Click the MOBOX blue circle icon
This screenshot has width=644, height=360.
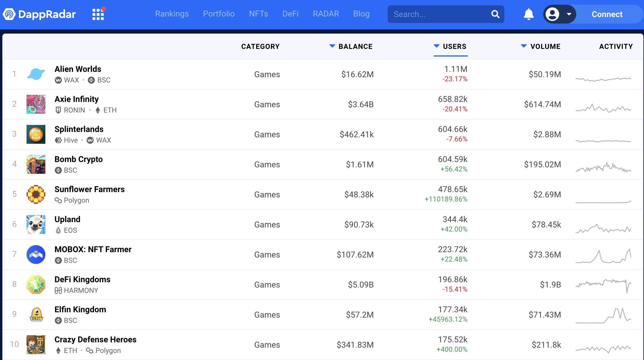pos(36,255)
